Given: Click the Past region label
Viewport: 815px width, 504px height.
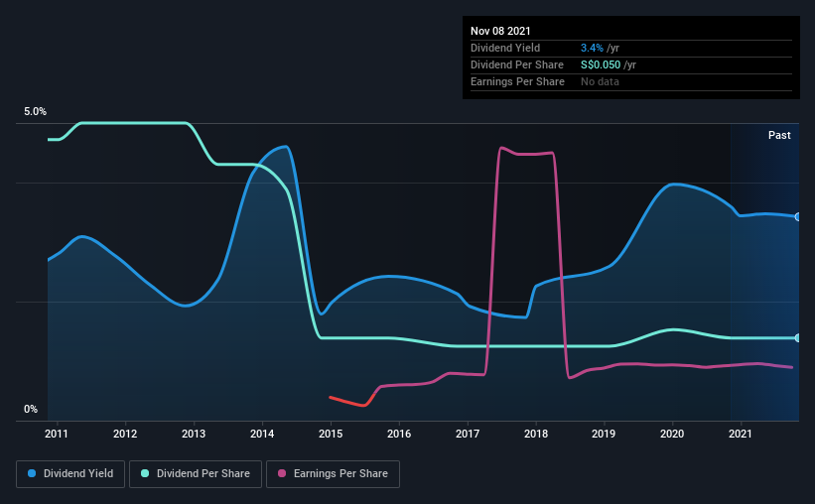Looking at the screenshot, I should click(779, 135).
